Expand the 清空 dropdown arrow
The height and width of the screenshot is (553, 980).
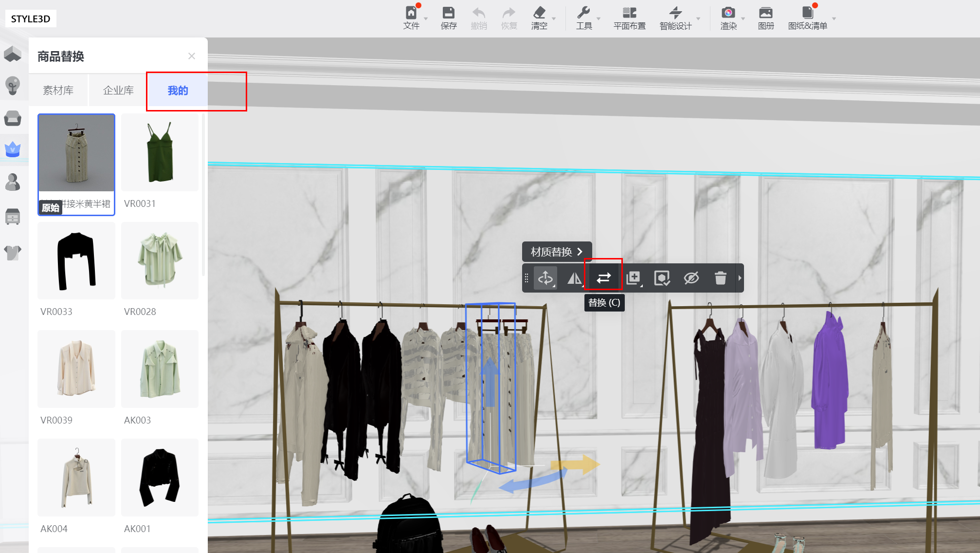(x=554, y=19)
